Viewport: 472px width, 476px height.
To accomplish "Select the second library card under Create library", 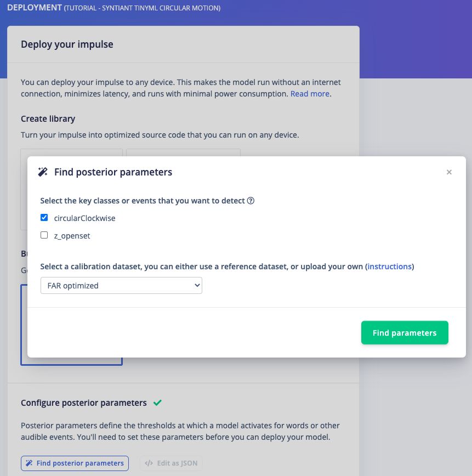I will point(183,152).
